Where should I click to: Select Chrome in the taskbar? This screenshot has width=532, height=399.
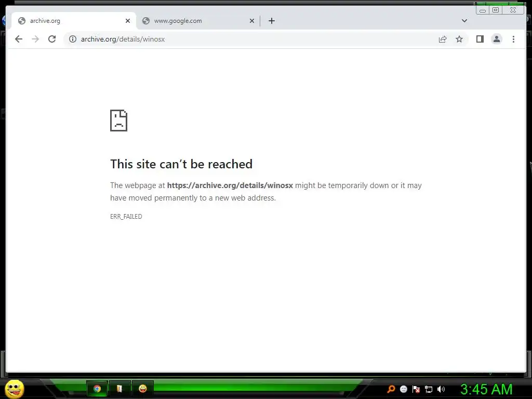97,389
